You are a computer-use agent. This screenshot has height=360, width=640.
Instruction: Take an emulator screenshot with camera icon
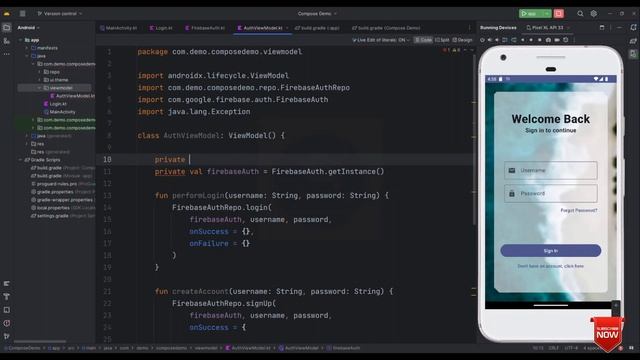point(548,40)
